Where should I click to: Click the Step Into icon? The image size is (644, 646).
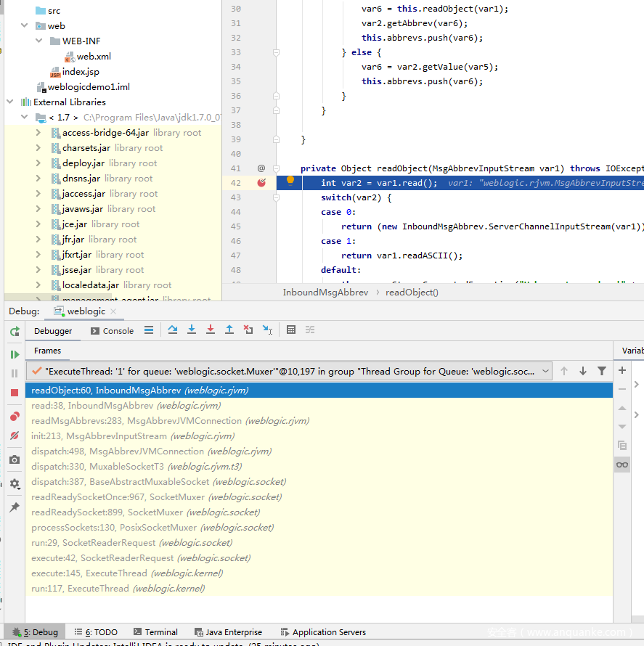pyautogui.click(x=192, y=330)
